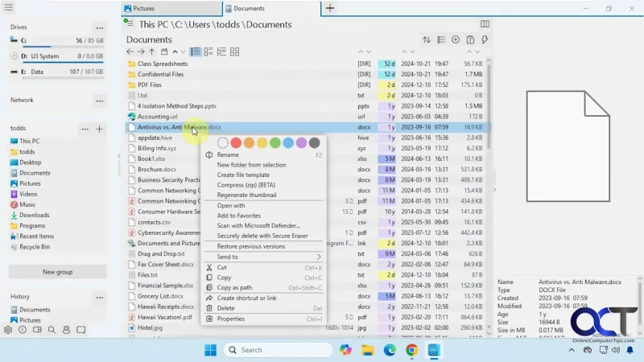The width and height of the screenshot is (644, 362).
Task: Click the back navigation arrow in toolbar
Action: tap(130, 52)
